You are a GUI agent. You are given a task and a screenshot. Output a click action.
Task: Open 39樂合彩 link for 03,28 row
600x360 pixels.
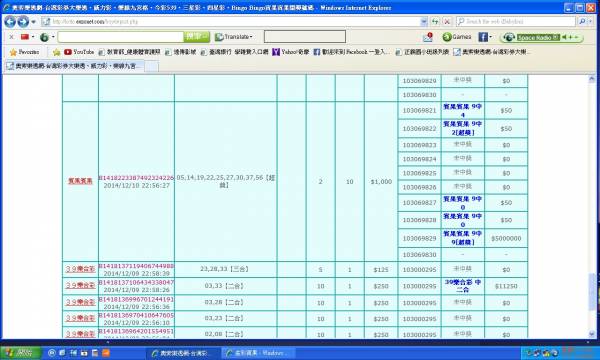pyautogui.click(x=80, y=302)
